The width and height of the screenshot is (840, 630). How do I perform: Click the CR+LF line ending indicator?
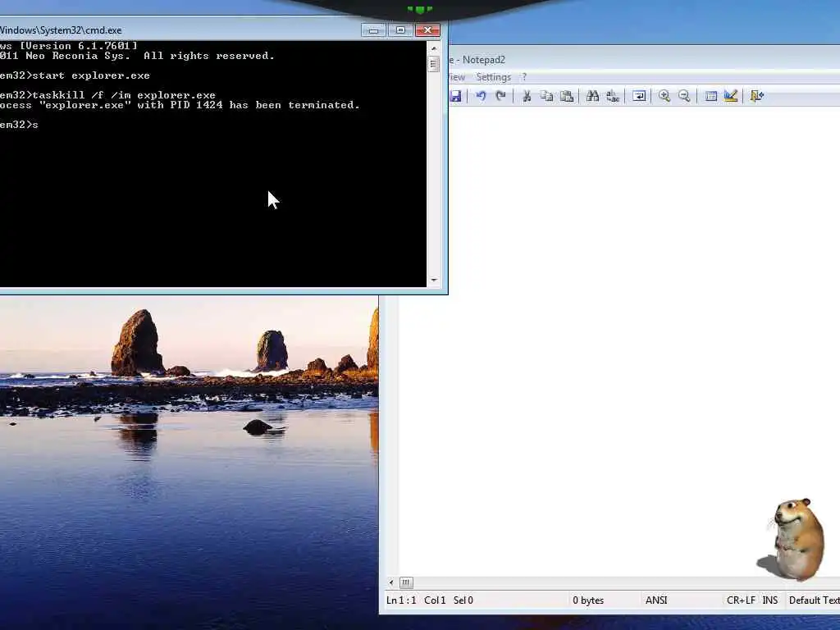point(741,600)
